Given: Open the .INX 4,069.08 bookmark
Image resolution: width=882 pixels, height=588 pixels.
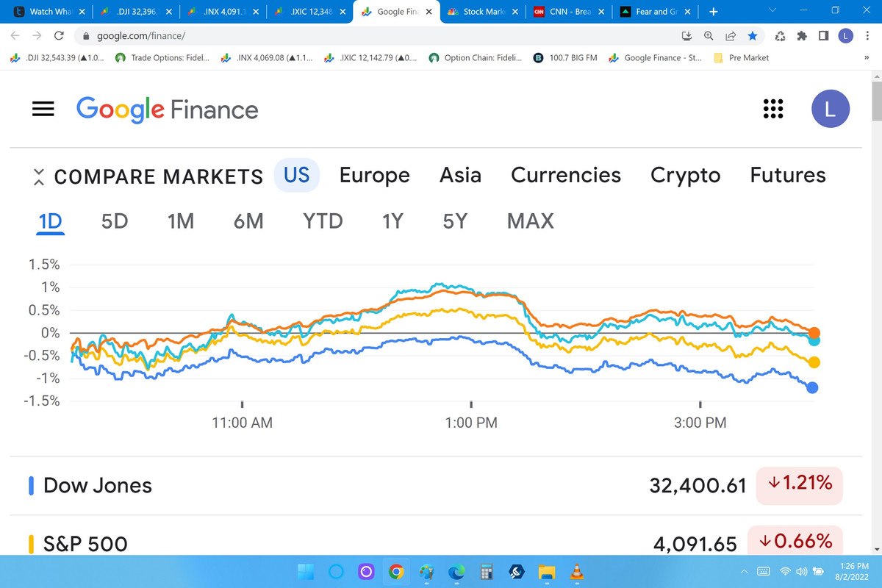Looking at the screenshot, I should tap(268, 58).
